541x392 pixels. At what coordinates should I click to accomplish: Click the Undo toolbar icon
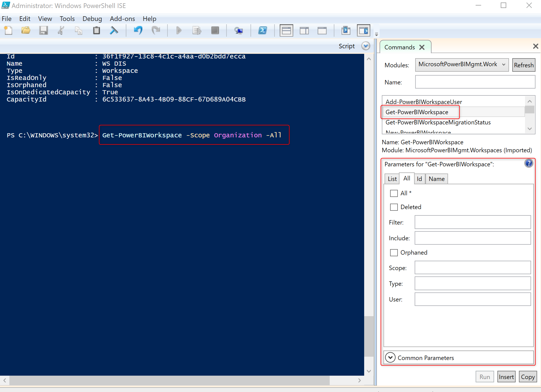coord(138,30)
